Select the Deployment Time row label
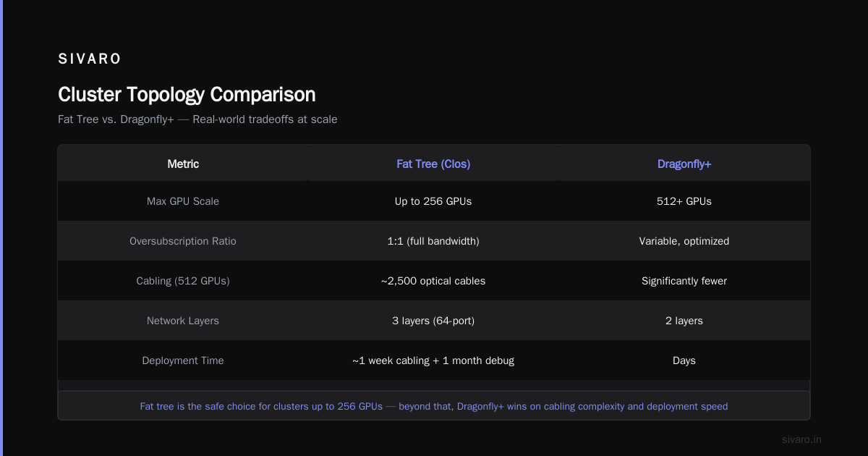Viewport: 868px width, 456px height. (x=183, y=360)
